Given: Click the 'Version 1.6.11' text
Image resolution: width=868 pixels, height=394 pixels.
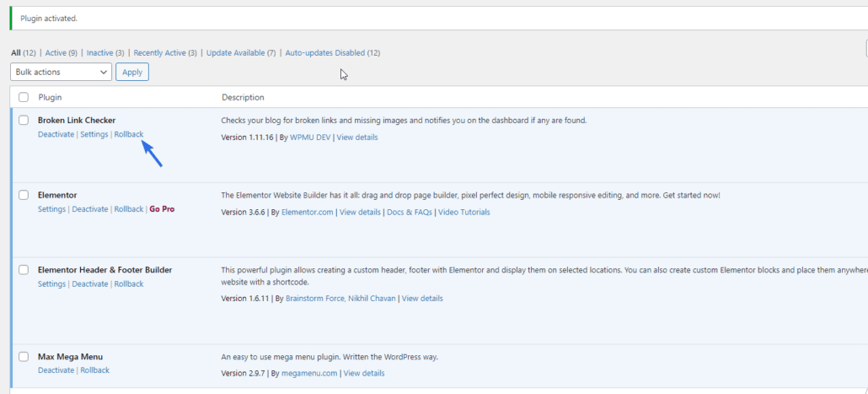Looking at the screenshot, I should [x=245, y=299].
